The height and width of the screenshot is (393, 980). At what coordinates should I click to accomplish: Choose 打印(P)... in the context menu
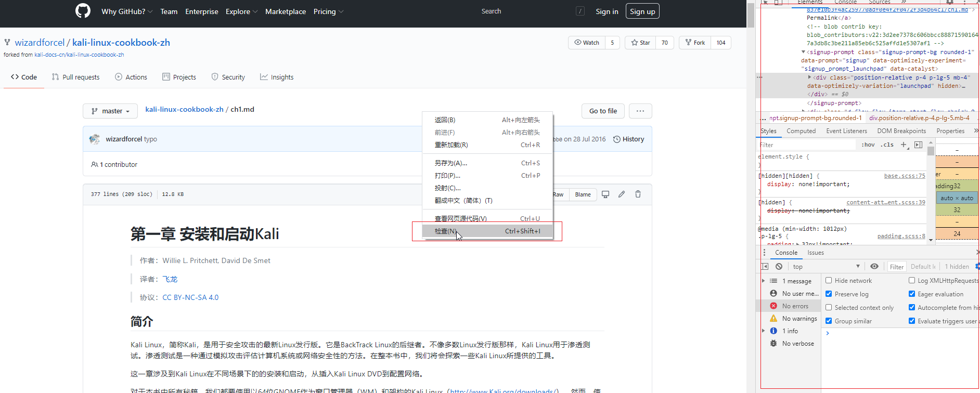coord(487,176)
